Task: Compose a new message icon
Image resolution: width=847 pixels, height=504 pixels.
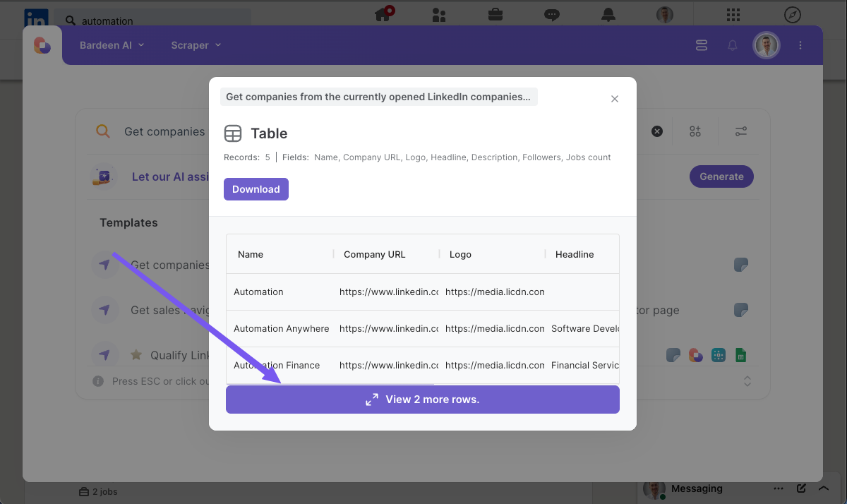Action: 801,488
